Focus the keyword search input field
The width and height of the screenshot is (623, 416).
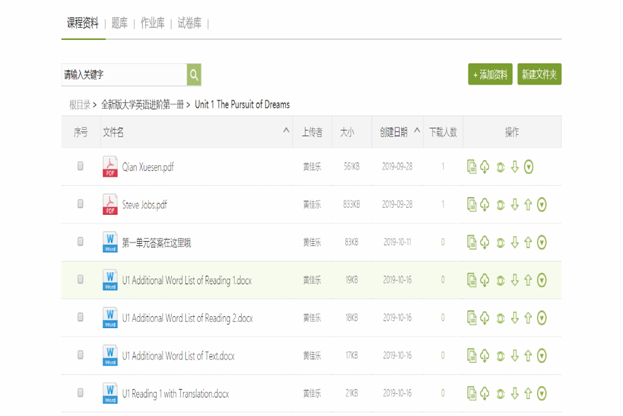tap(123, 75)
